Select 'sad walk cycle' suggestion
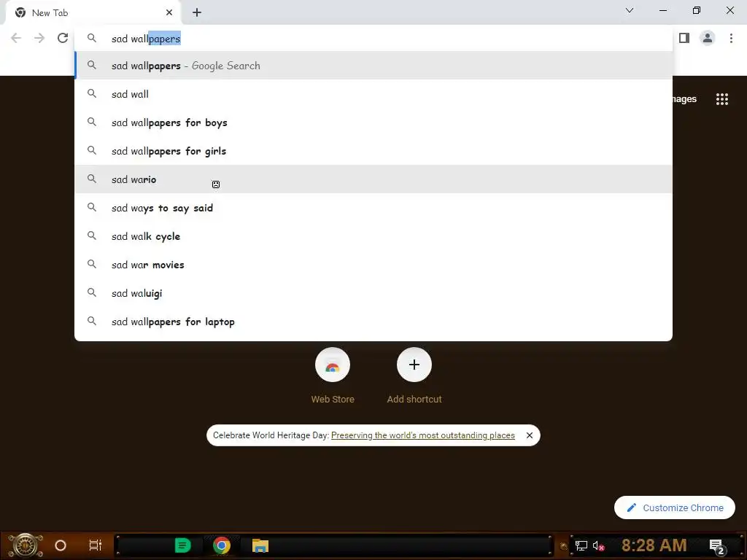747x560 pixels. pos(373,237)
